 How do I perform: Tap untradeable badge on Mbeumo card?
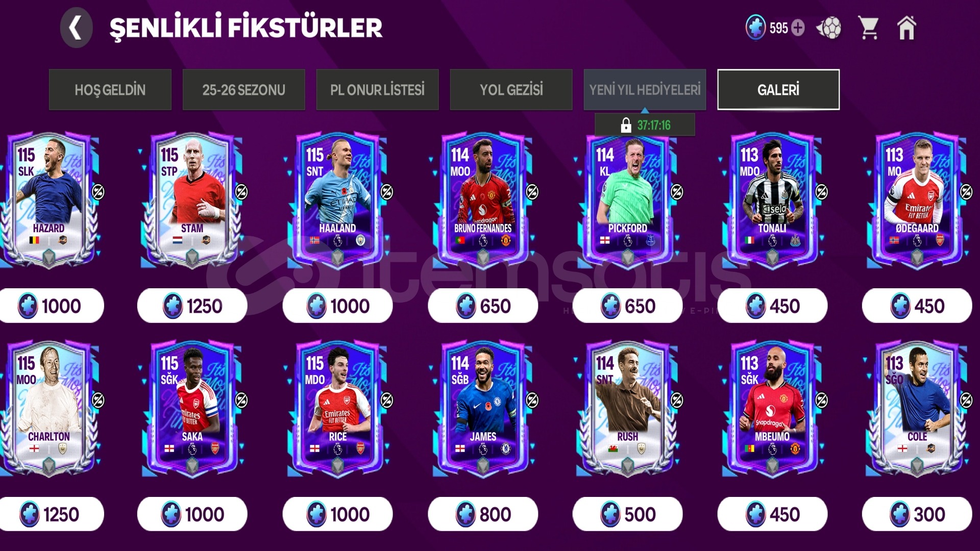click(821, 400)
